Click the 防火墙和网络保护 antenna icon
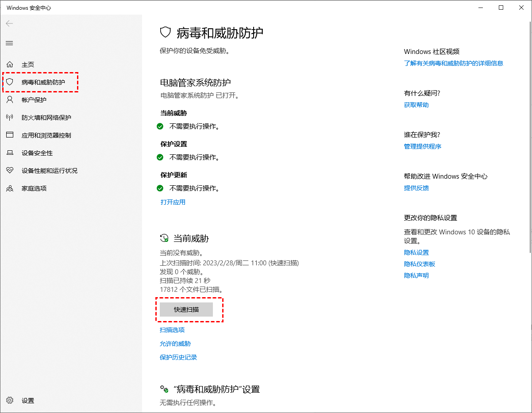This screenshot has height=413, width=532. (x=10, y=118)
